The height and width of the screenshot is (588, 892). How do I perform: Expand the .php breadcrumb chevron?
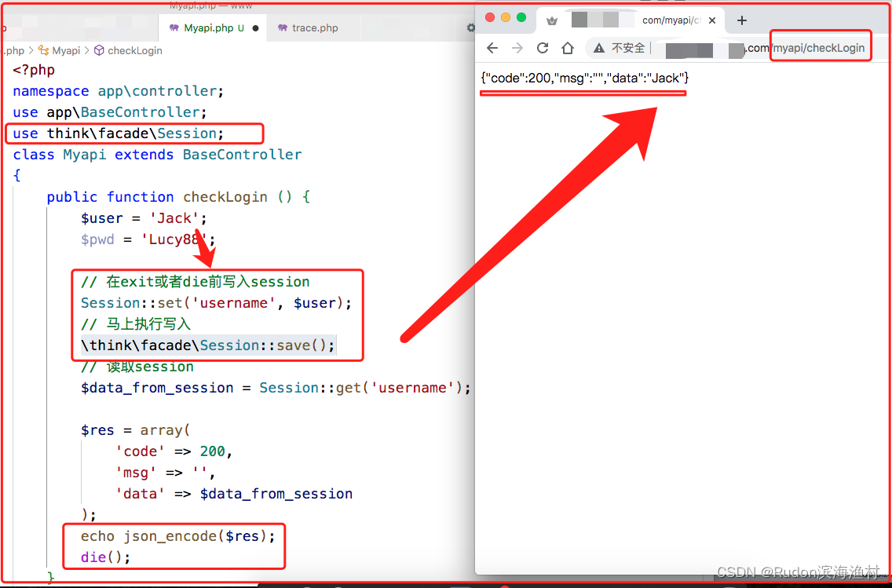pos(31,50)
